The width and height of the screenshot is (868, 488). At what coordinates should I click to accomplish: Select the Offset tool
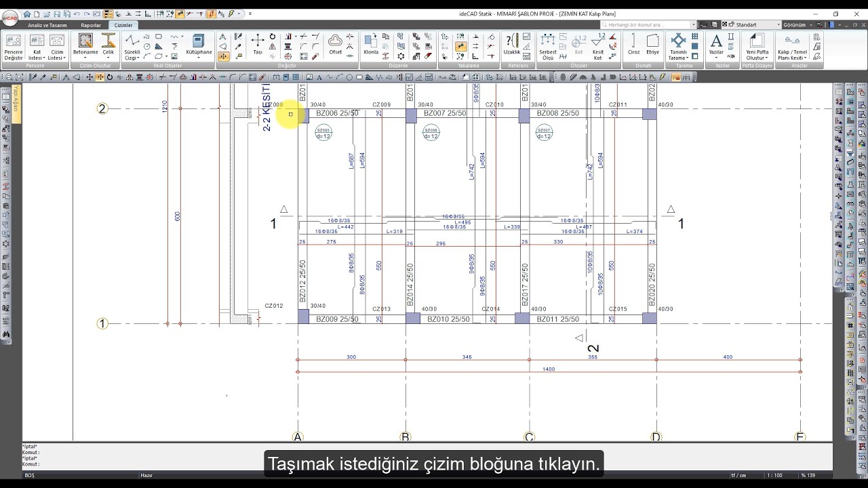[335, 45]
